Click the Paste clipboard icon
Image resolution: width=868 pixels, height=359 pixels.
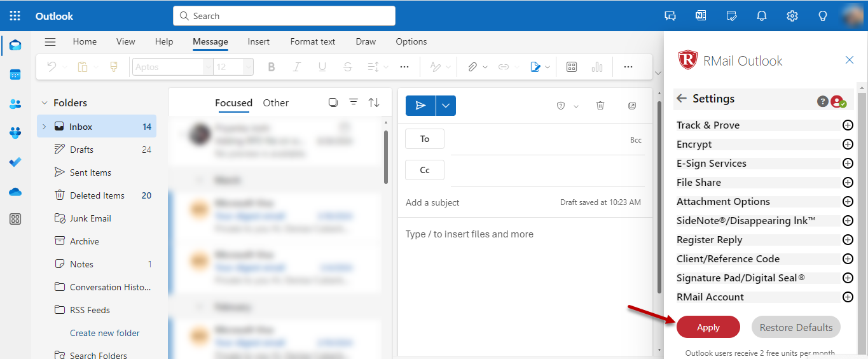(x=82, y=67)
